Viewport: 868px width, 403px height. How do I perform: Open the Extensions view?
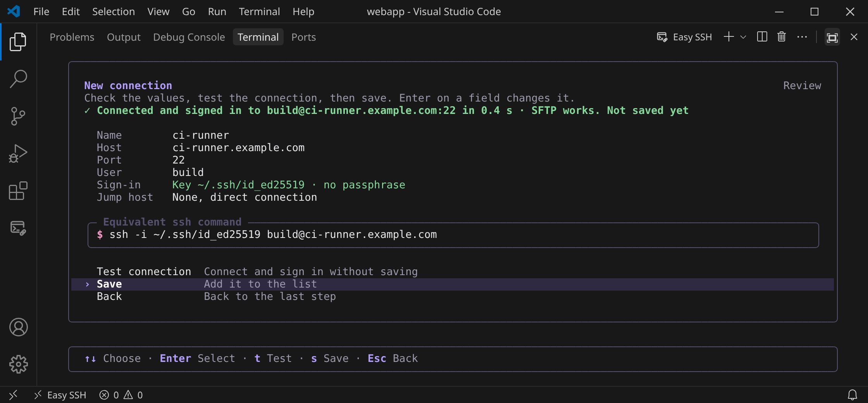[18, 190]
